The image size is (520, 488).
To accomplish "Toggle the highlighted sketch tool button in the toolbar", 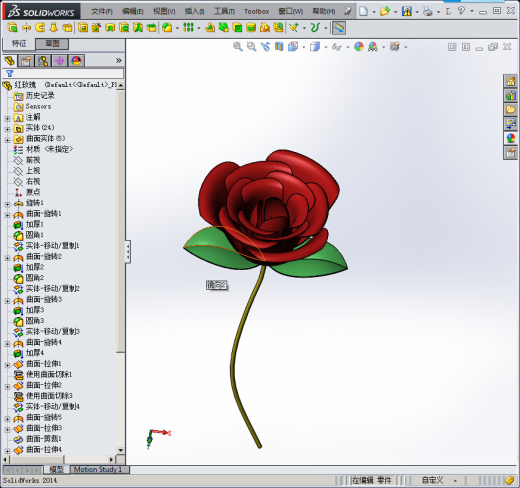I will 339,28.
